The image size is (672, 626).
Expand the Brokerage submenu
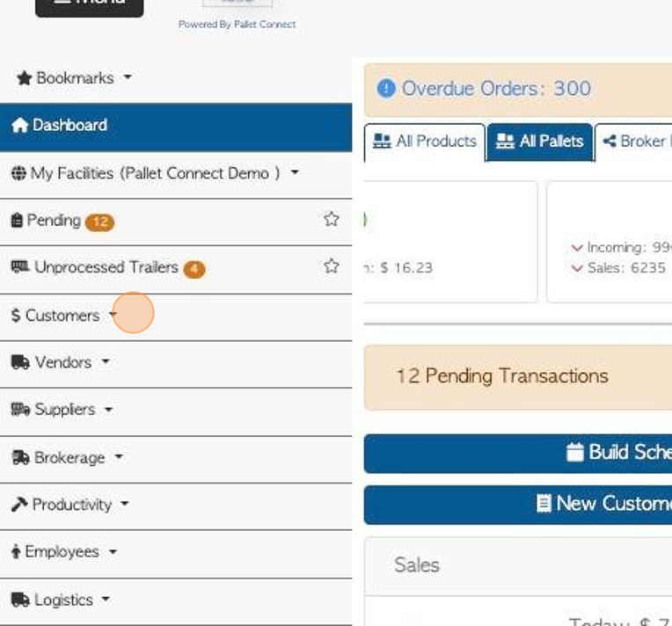point(118,457)
